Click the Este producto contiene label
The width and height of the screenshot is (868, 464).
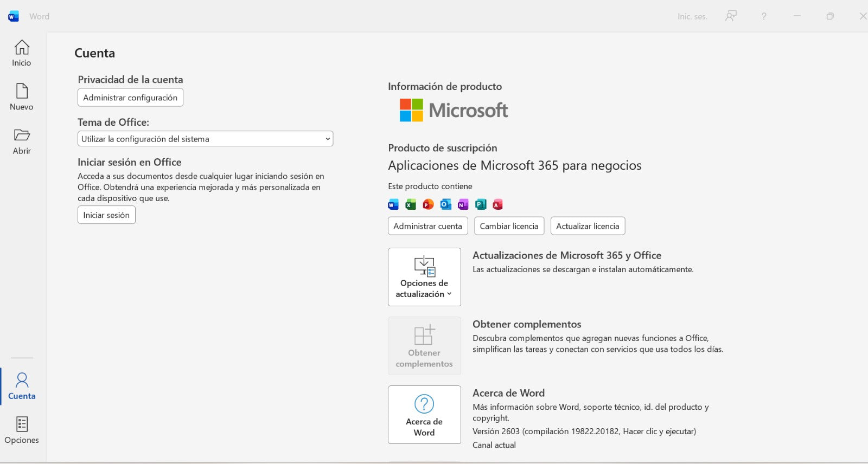coord(430,186)
